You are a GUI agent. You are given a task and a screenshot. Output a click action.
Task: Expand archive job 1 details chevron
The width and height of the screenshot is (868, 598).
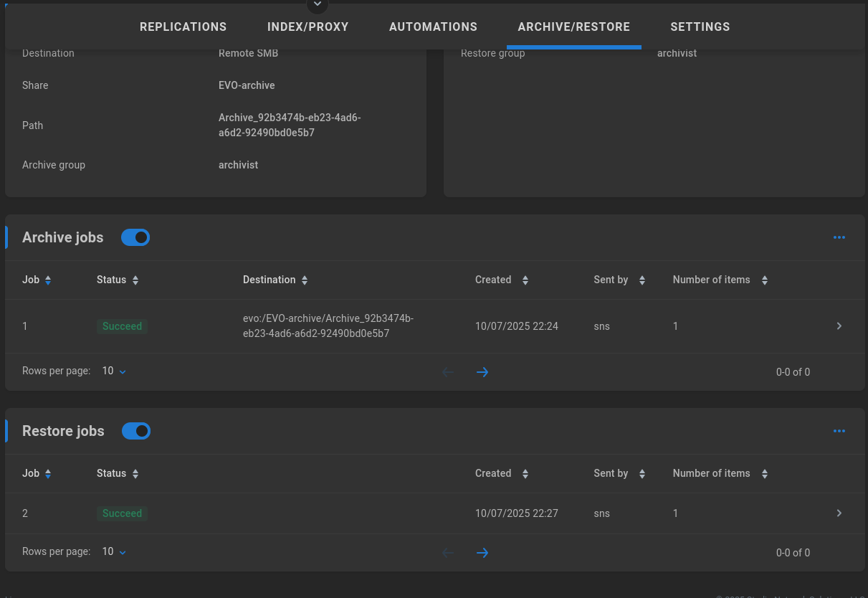[x=839, y=326]
